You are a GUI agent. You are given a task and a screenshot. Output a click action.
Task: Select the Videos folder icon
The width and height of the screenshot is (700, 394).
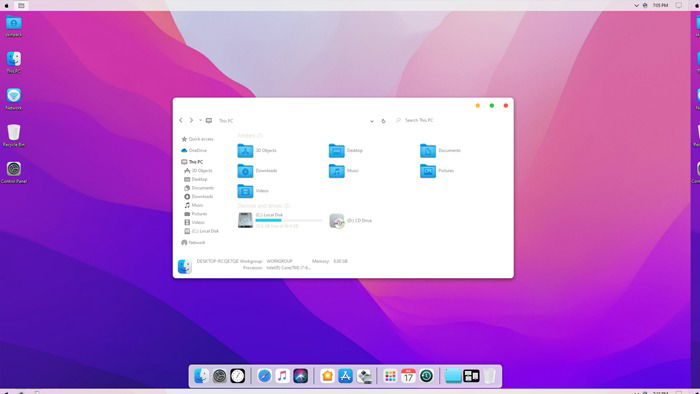tap(245, 191)
